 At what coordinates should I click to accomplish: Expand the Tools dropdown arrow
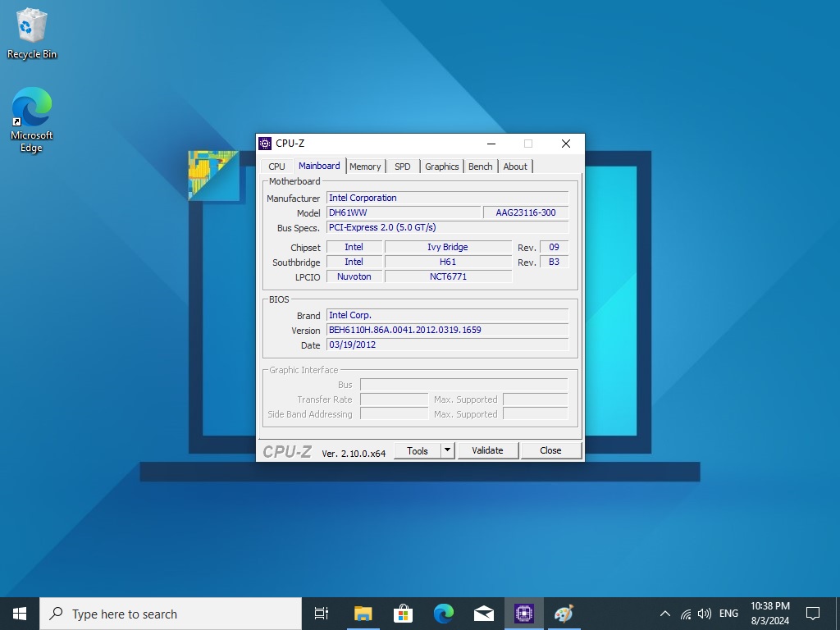[x=448, y=450]
